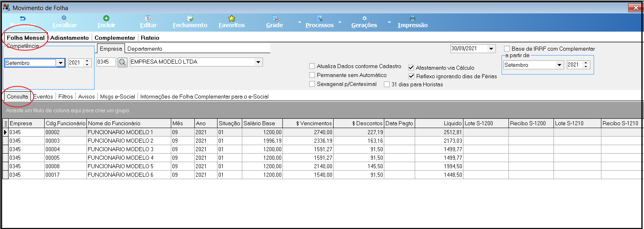
Task: Open the 'a partir de' month dropdown
Action: click(560, 65)
